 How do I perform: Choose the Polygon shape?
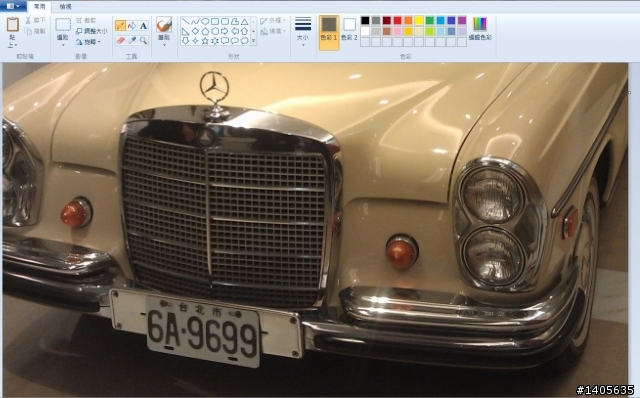point(235,22)
